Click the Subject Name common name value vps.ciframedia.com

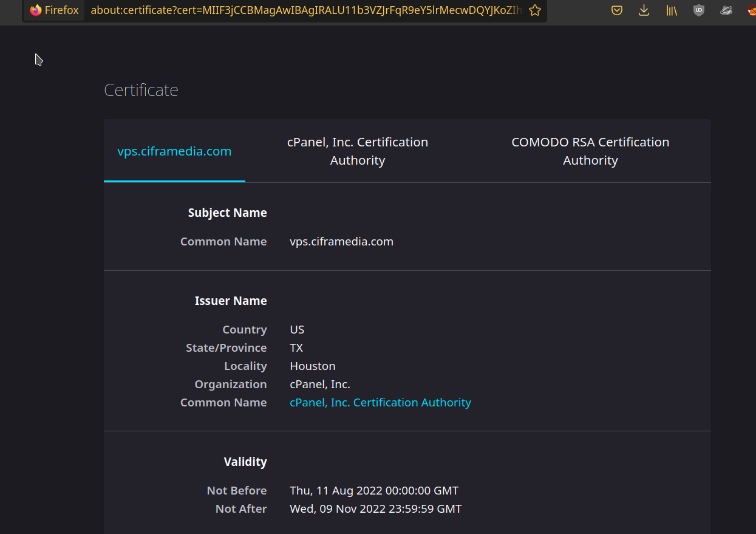[x=341, y=242]
